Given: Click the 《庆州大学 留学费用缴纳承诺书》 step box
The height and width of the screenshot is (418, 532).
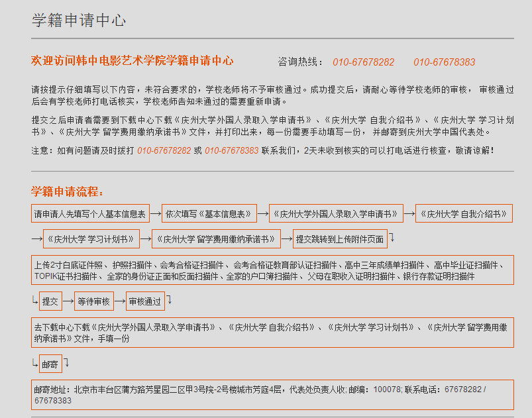Looking at the screenshot, I should coord(216,239).
